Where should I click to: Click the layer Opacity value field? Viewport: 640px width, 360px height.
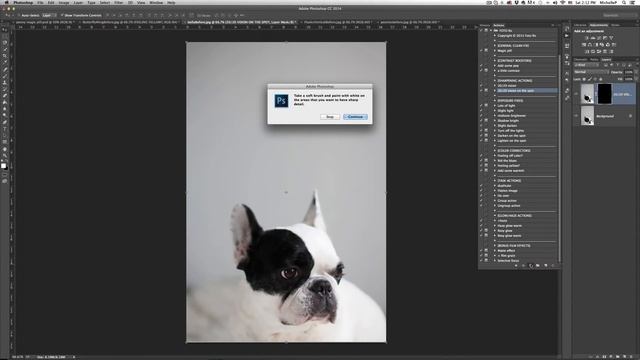(629, 72)
